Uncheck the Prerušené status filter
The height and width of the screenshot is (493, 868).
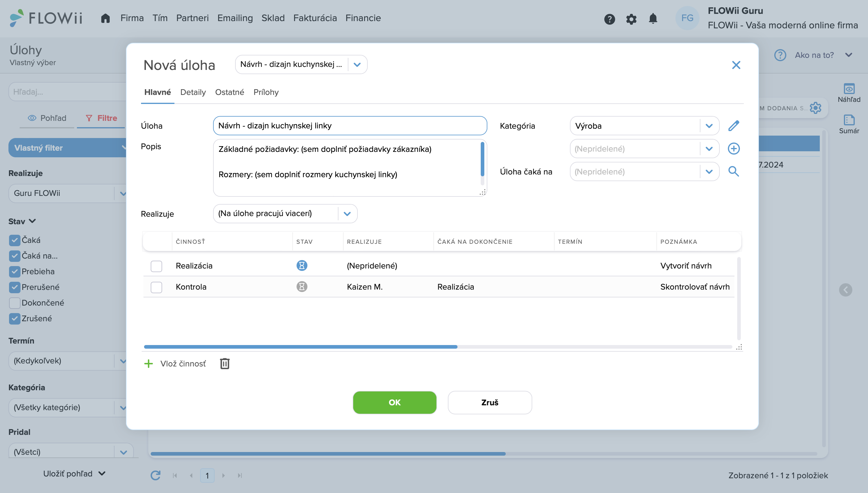[14, 287]
